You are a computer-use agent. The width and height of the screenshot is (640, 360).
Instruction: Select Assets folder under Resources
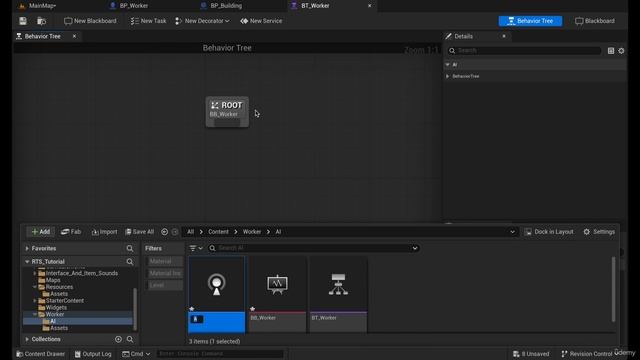(x=59, y=294)
